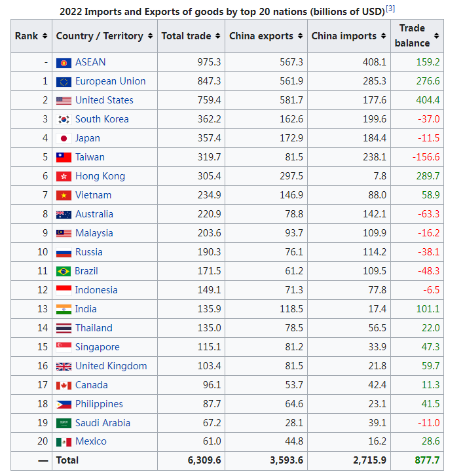
Task: Click the Philippines flag icon
Action: [x=64, y=405]
